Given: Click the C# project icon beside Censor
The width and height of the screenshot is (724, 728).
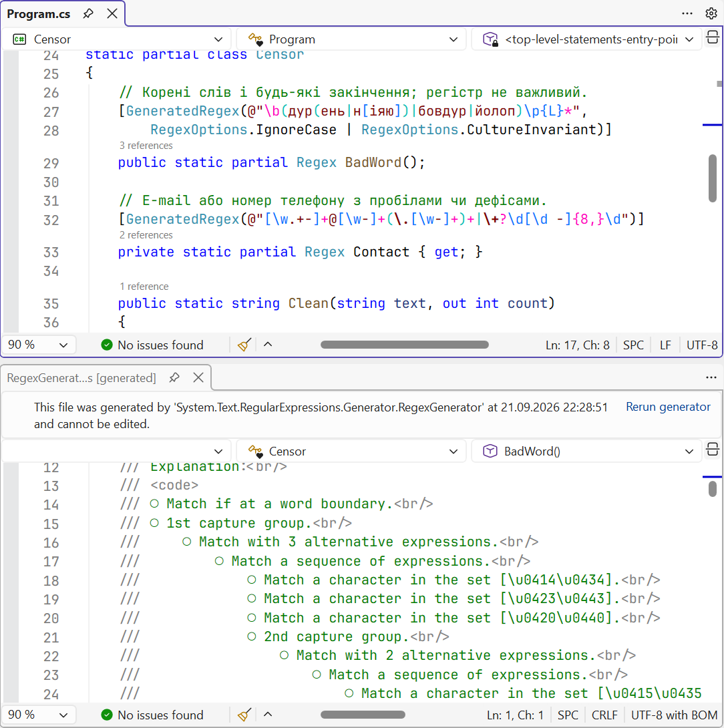Looking at the screenshot, I should (x=19, y=39).
